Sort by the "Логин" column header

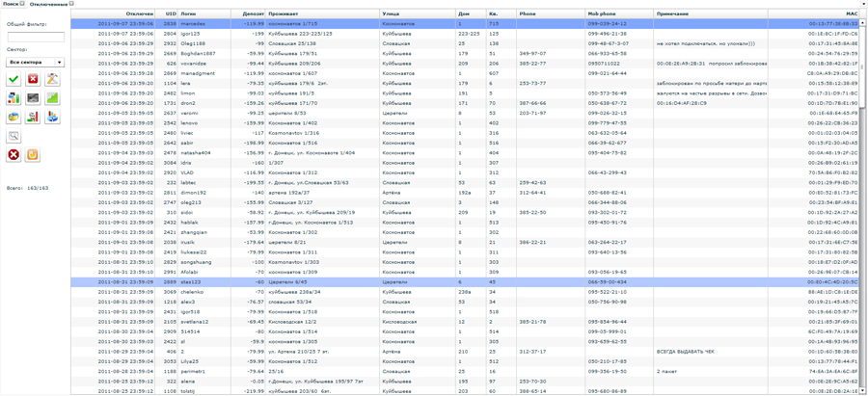(x=188, y=13)
